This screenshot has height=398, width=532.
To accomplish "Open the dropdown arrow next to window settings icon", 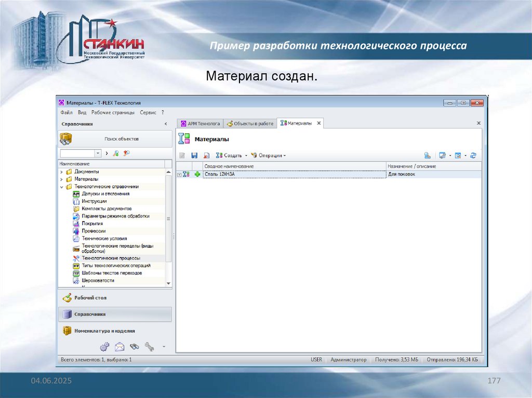I will (450, 156).
